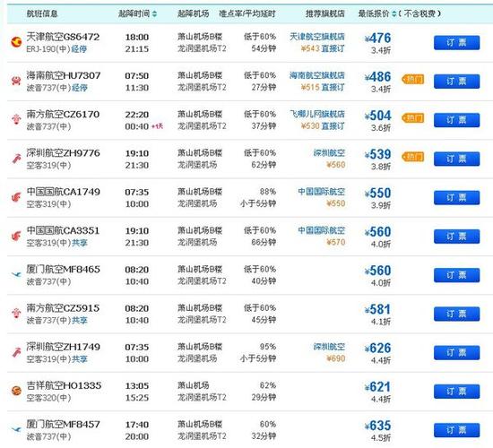493x448 pixels.
Task: Click the 共享 codeshare link for CZ5915
Action: pyautogui.click(x=79, y=321)
